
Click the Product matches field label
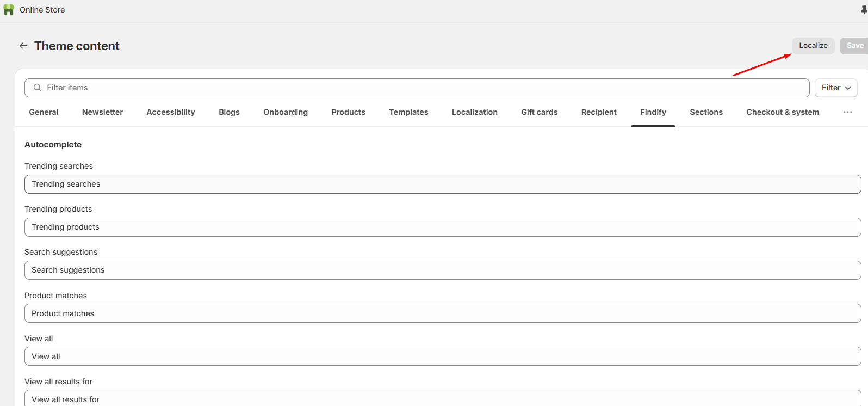click(55, 296)
